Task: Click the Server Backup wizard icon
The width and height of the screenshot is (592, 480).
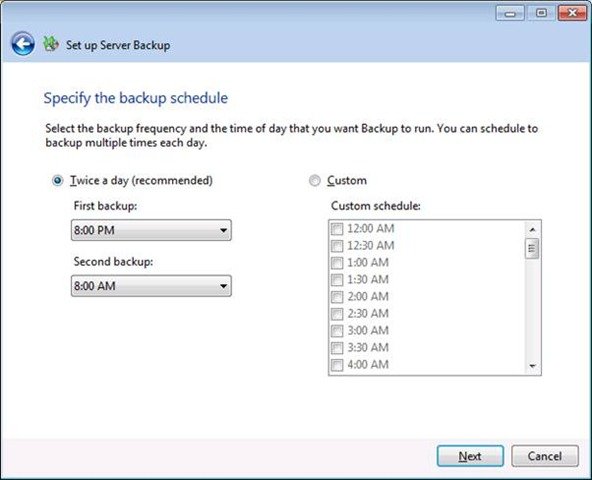Action: click(x=51, y=44)
